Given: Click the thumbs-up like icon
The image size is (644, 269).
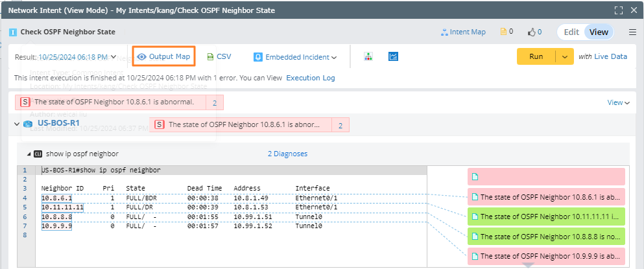Looking at the screenshot, I should click(532, 32).
